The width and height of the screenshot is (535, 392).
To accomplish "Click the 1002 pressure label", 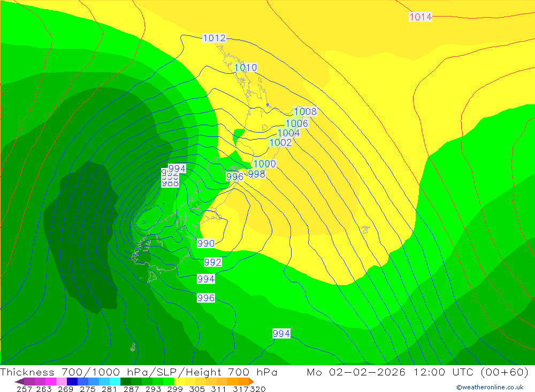I will [280, 142].
